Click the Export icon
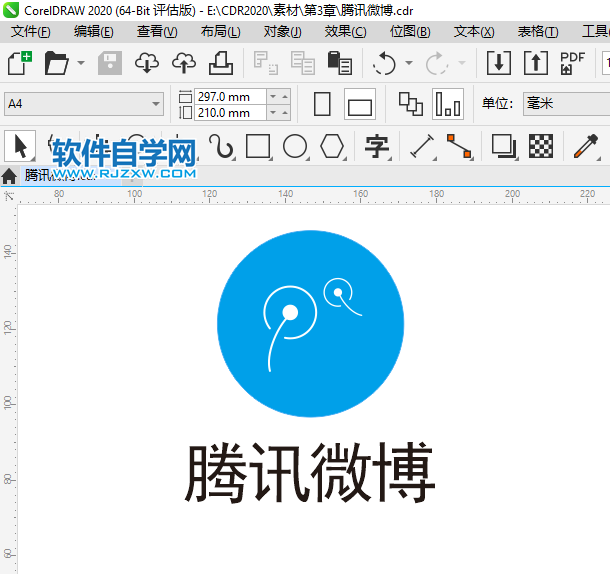 pos(536,63)
